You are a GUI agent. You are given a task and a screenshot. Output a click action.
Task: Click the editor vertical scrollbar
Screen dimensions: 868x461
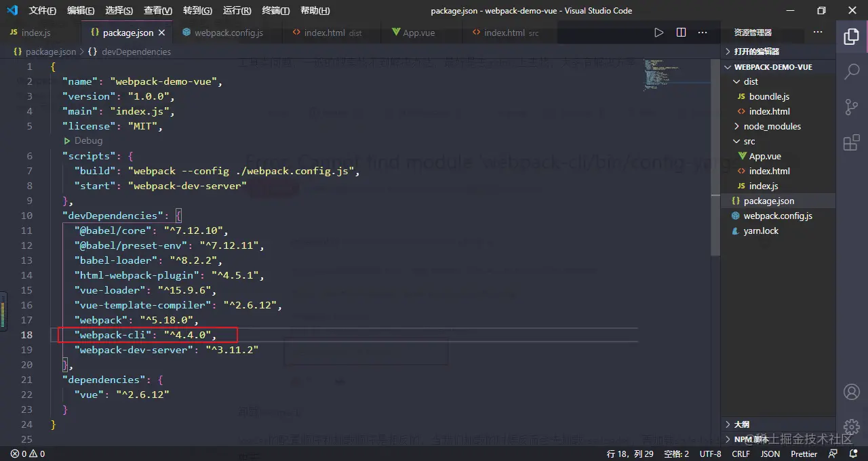click(715, 157)
